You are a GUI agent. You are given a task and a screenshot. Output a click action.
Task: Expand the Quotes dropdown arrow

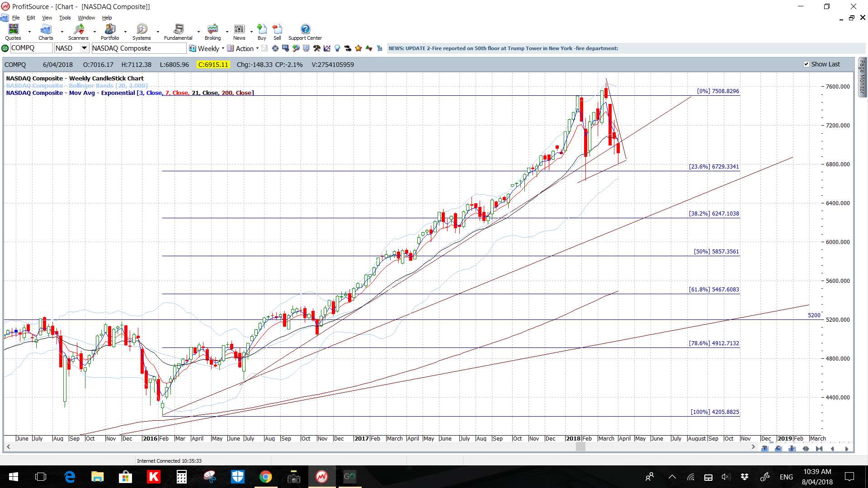(x=29, y=32)
